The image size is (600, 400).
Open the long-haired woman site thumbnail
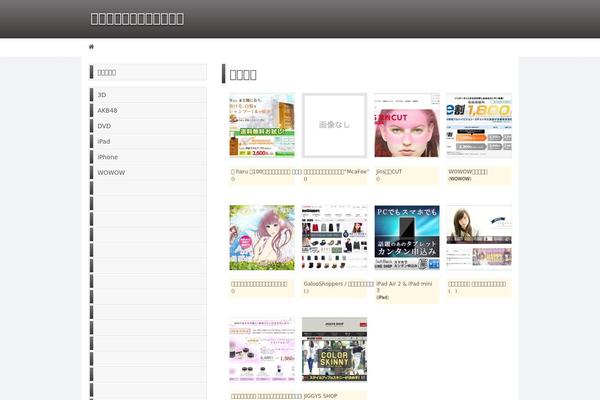479,237
